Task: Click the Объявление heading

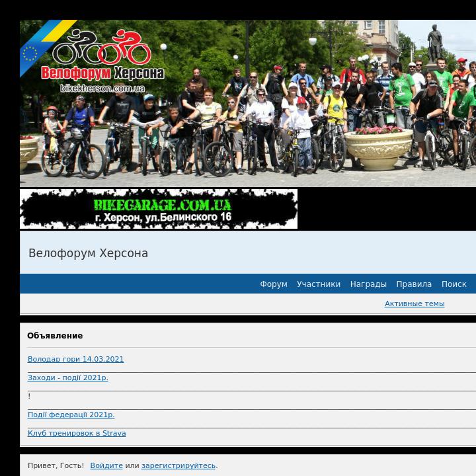Action: [55, 336]
